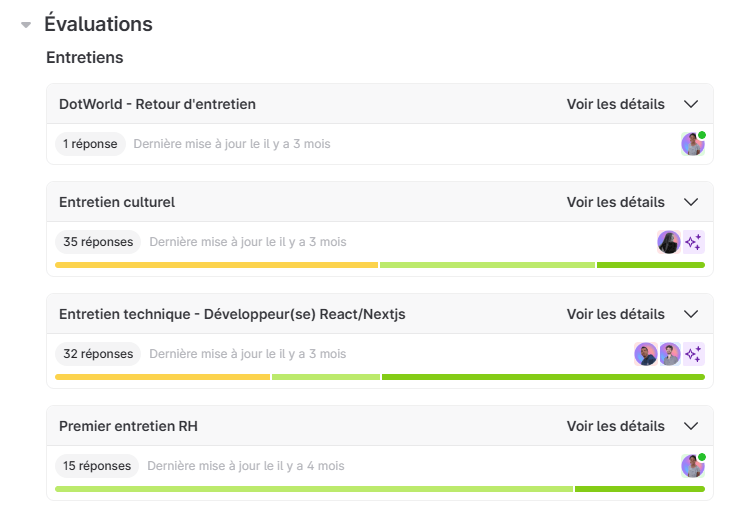Click the reviewer avatar in Premier entretien RH

692,466
